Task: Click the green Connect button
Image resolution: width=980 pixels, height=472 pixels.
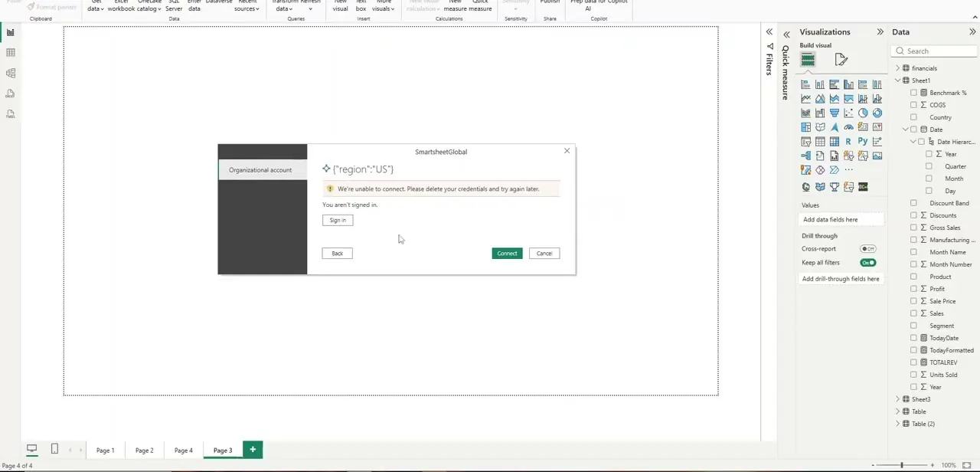Action: 507,254
